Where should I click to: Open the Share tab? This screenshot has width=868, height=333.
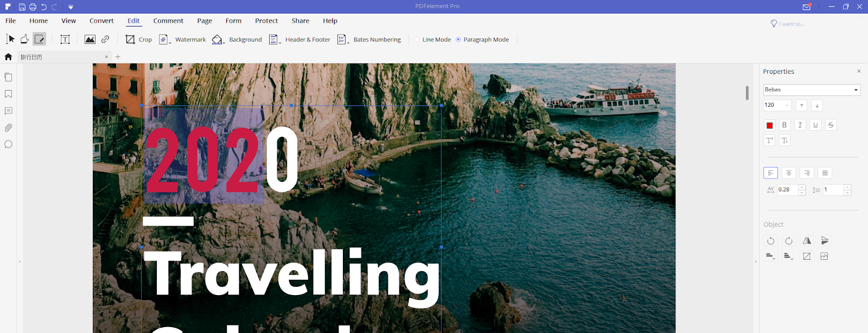[x=300, y=21]
